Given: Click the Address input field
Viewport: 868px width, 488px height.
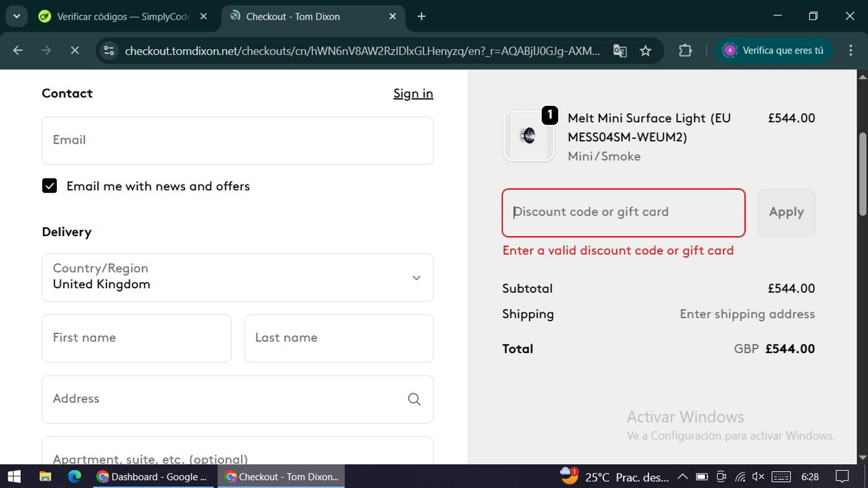Looking at the screenshot, I should 237,399.
